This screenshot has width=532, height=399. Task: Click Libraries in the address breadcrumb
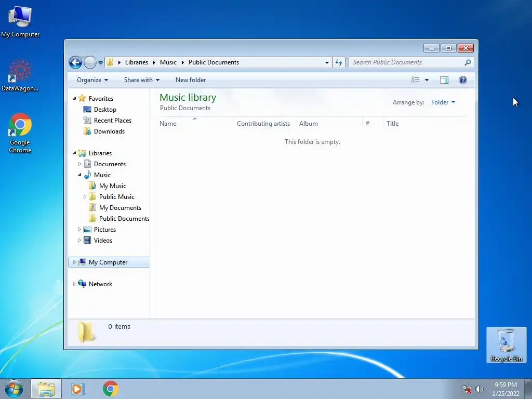pyautogui.click(x=137, y=62)
